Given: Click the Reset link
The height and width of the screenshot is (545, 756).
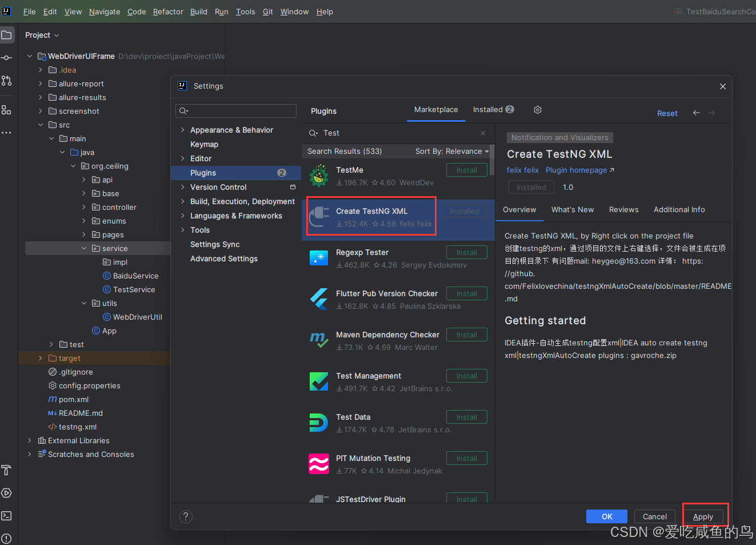Looking at the screenshot, I should coord(667,113).
